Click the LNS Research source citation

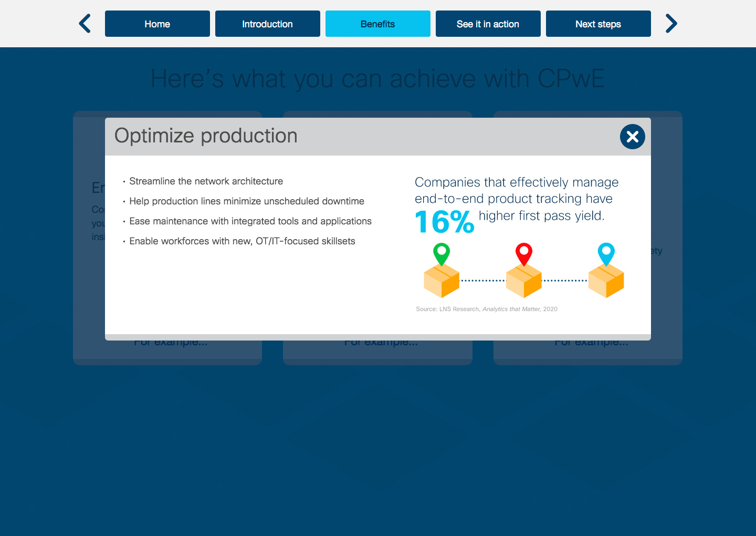(486, 309)
